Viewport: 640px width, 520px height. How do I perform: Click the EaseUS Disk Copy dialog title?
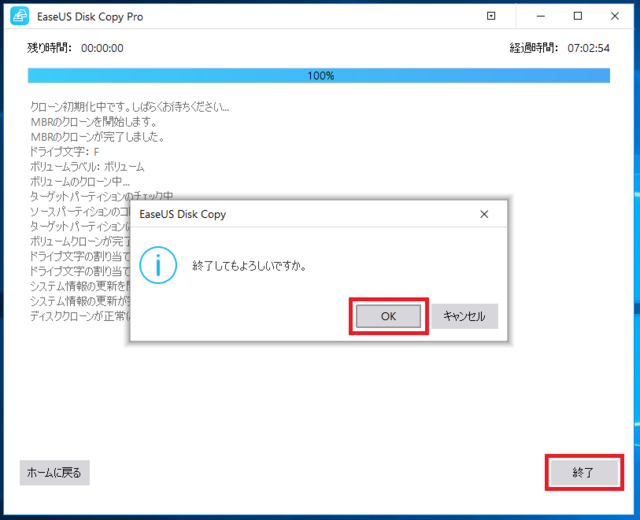point(182,214)
